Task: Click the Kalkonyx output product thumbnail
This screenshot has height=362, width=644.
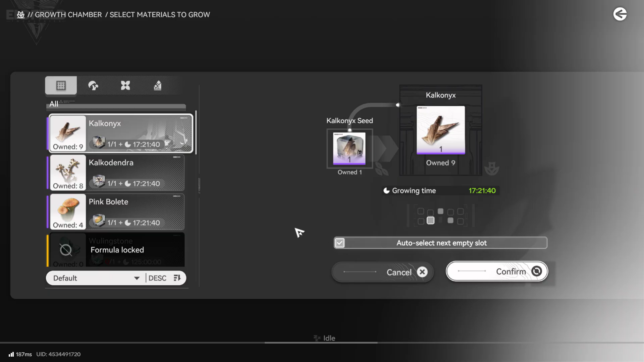Action: point(440,130)
